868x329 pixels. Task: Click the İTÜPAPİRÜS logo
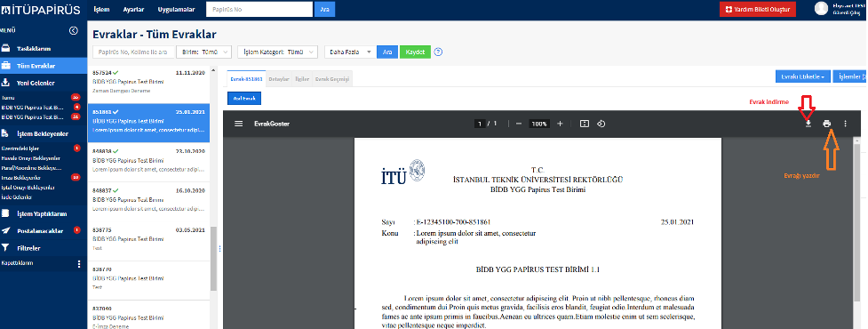click(x=41, y=10)
